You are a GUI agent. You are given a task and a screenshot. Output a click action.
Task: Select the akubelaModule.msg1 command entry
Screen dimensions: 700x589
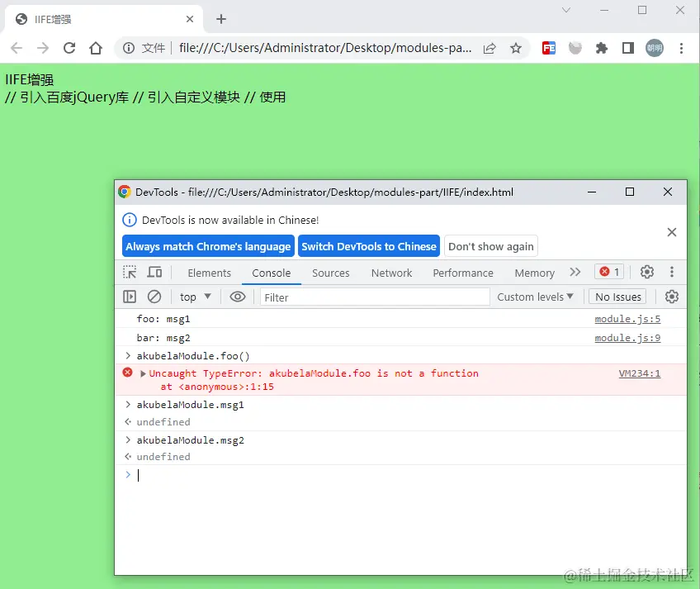[190, 405]
